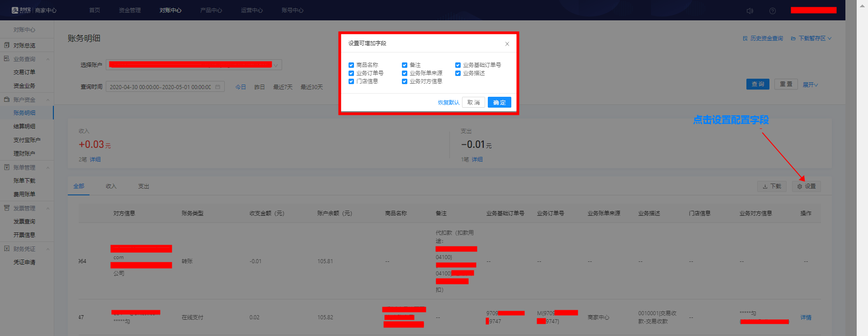
Task: Open the 资金管理 top menu
Action: pyautogui.click(x=130, y=10)
